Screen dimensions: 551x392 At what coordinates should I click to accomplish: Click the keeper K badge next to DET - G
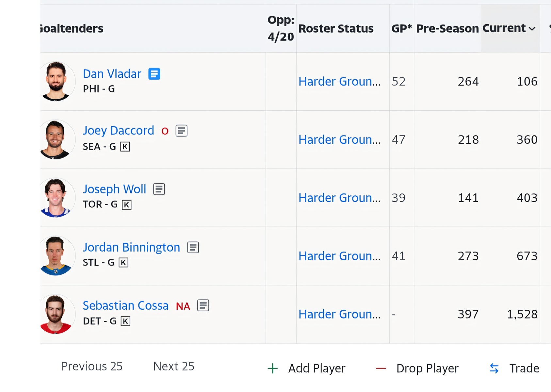[x=125, y=321]
